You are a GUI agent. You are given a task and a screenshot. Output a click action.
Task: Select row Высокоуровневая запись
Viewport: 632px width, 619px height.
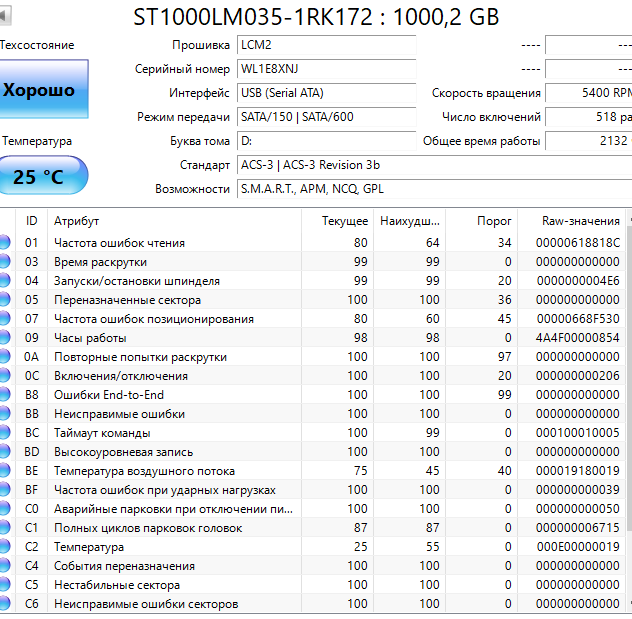coord(313,451)
